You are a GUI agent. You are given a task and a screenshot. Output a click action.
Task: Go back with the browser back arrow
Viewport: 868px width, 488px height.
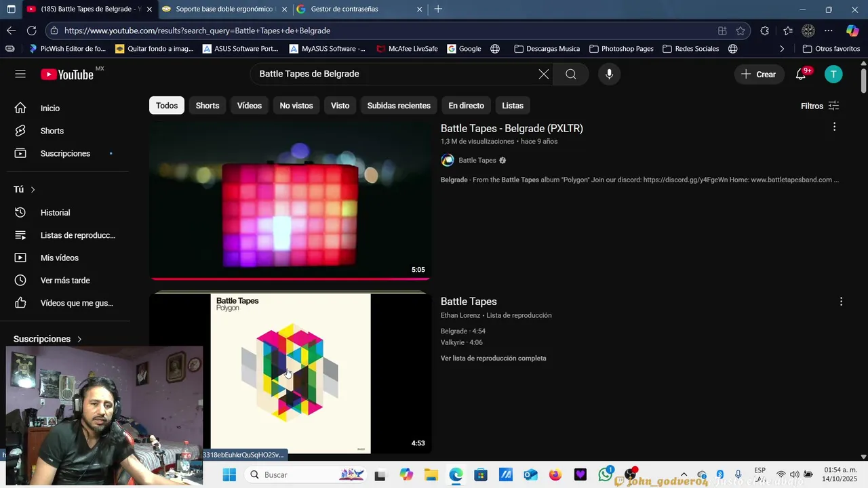coord(11,30)
